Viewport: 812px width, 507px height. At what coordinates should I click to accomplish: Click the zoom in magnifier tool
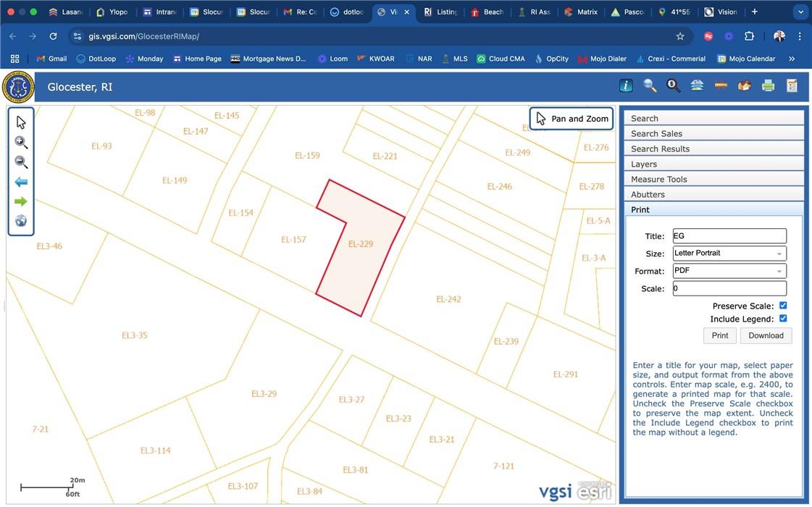click(x=21, y=143)
